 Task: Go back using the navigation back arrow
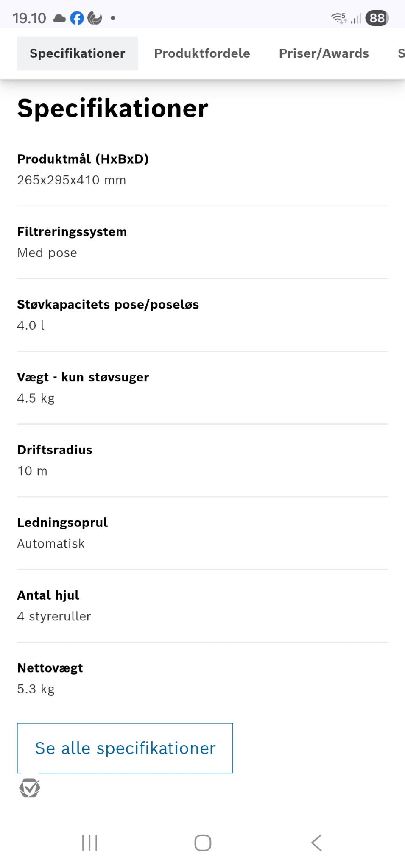(x=316, y=843)
